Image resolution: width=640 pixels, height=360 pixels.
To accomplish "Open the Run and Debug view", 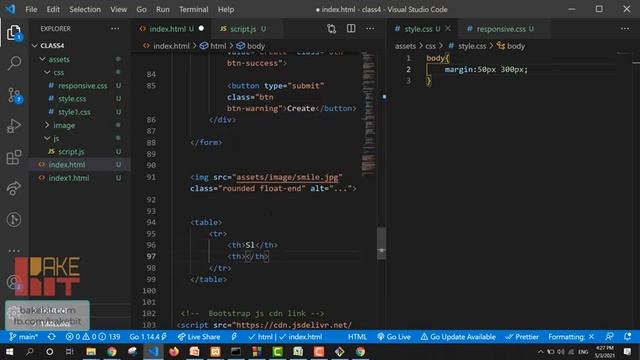I will (14, 126).
